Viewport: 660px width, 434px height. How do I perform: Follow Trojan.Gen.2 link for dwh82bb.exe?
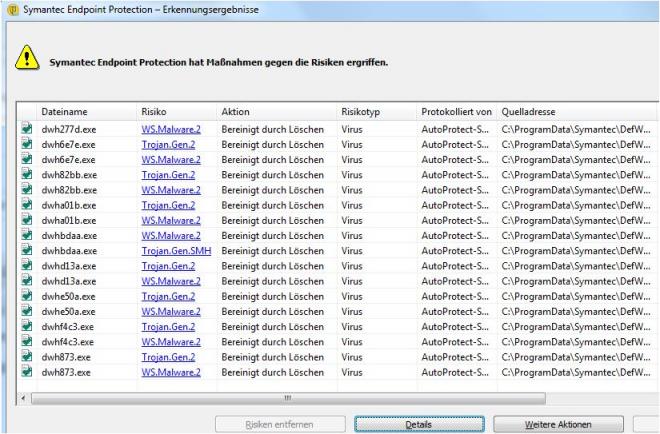[x=168, y=175]
